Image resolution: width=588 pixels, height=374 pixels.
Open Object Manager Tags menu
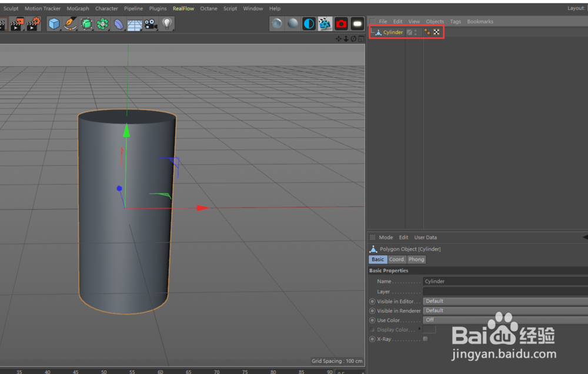click(456, 21)
